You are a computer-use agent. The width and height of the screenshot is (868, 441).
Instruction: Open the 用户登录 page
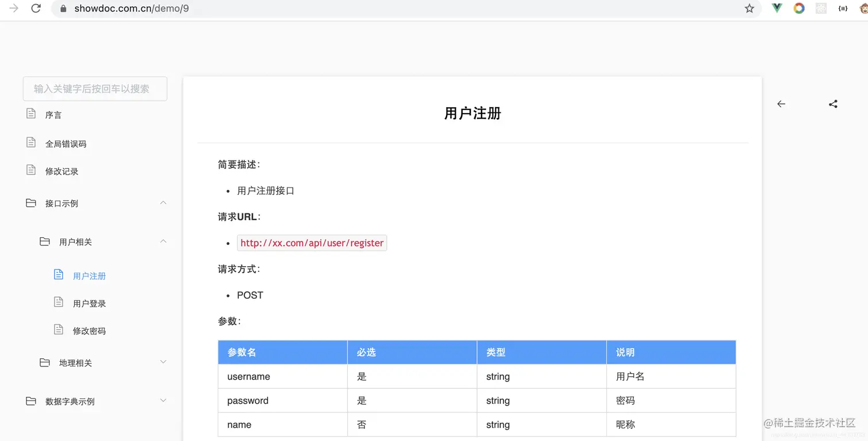(x=90, y=303)
